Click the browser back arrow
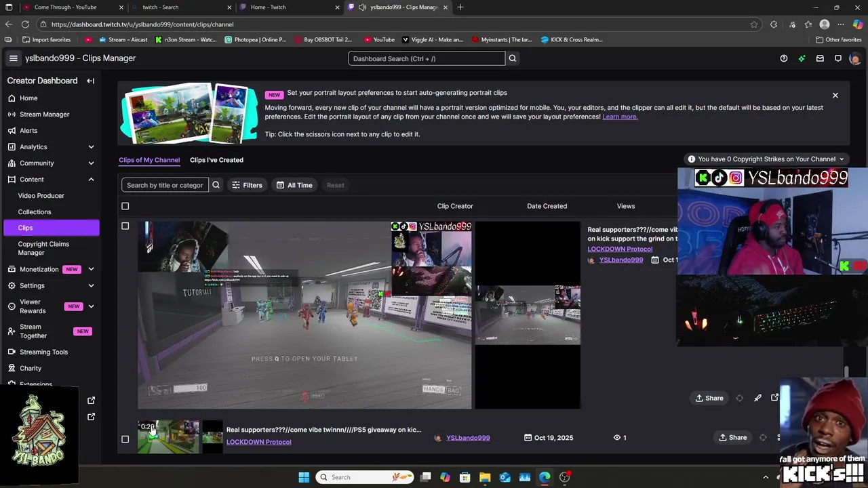This screenshot has width=868, height=488. click(9, 24)
